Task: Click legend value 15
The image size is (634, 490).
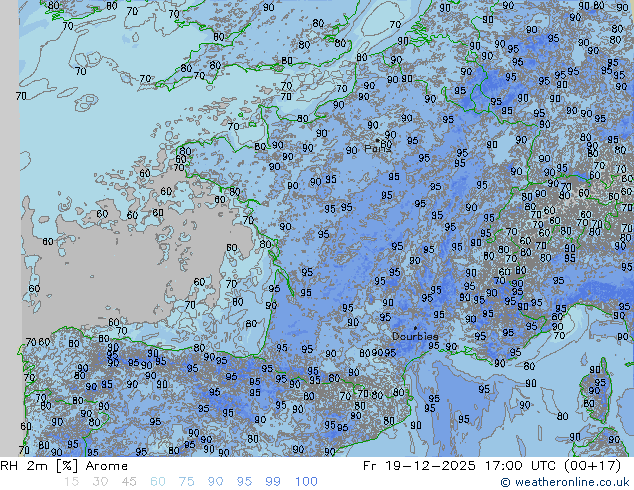Action: (x=71, y=482)
